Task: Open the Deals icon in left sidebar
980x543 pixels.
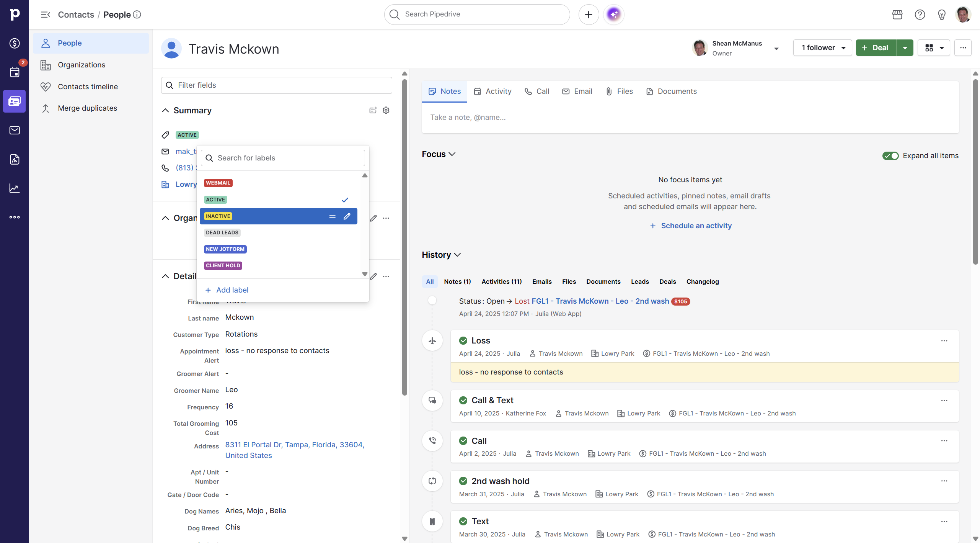Action: (15, 43)
